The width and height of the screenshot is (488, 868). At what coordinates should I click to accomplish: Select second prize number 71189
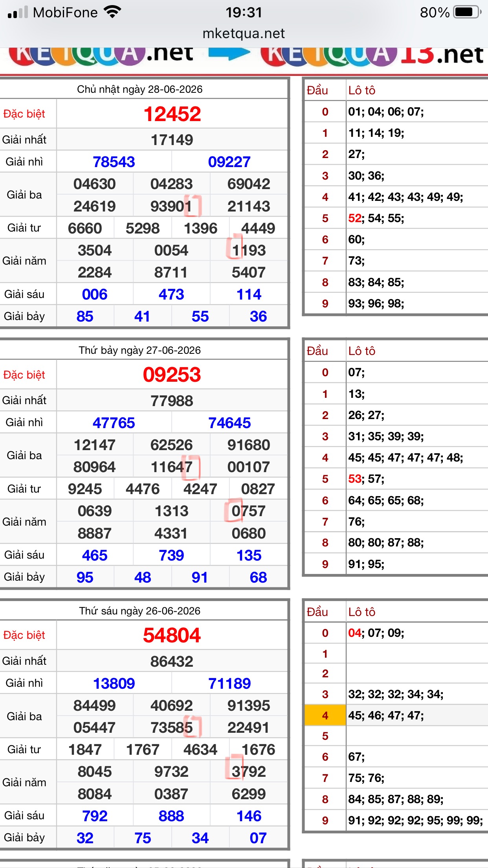click(x=229, y=684)
